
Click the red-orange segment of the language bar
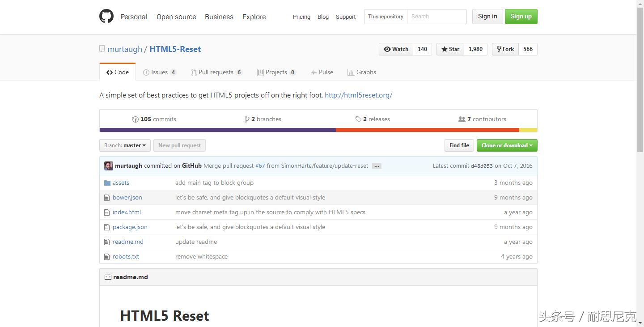pyautogui.click(x=428, y=130)
